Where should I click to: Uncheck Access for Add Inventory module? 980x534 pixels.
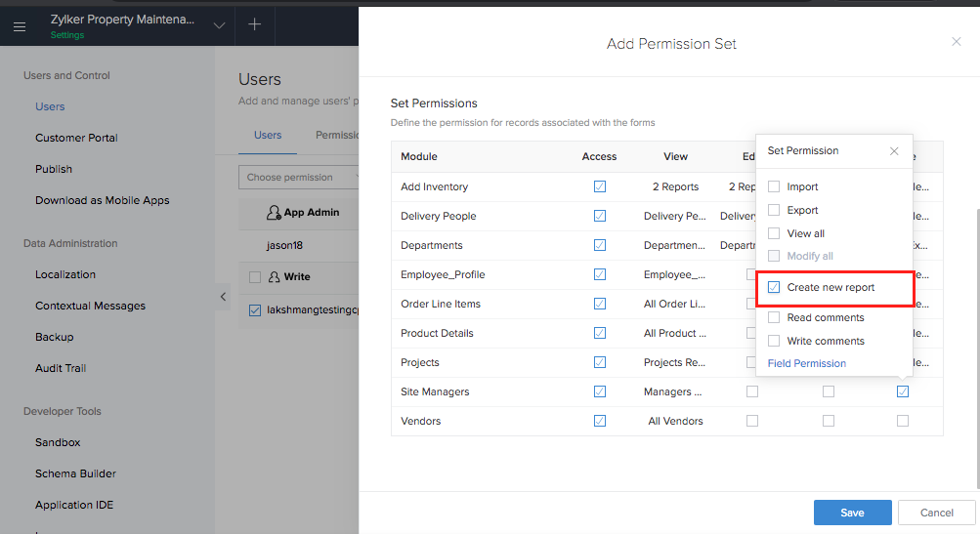pyautogui.click(x=599, y=186)
